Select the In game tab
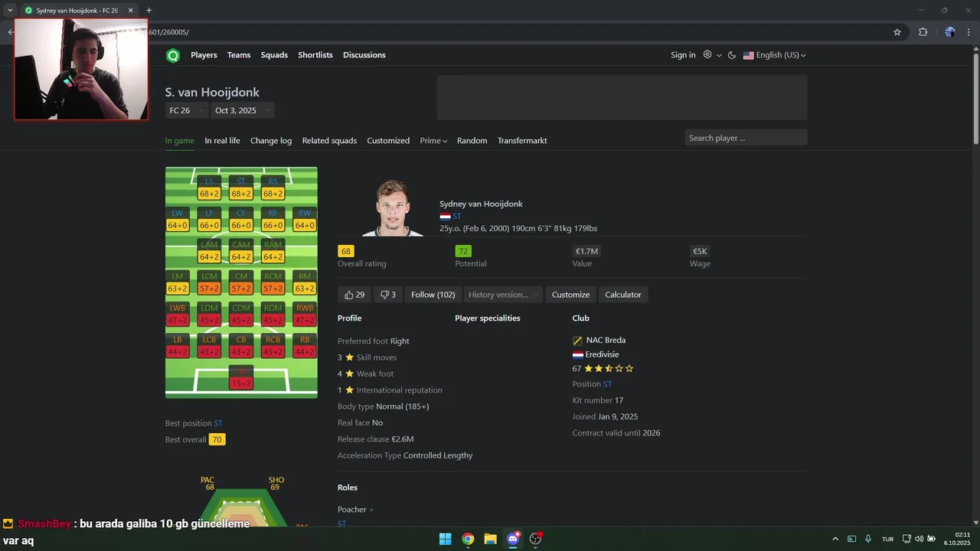 (180, 141)
